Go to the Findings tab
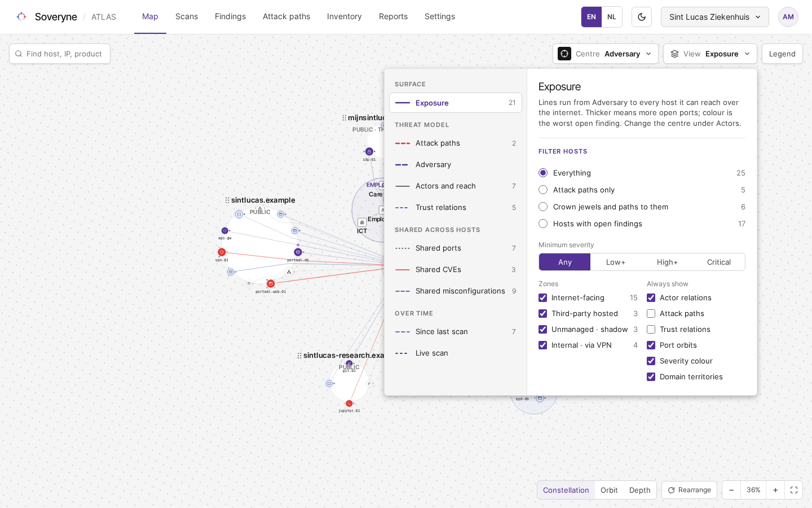 230,17
